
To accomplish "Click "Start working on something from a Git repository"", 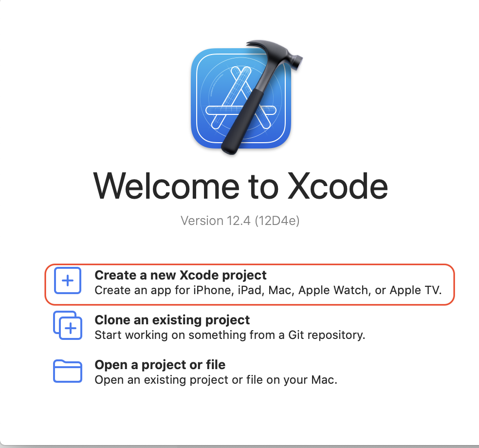I will 230,335.
